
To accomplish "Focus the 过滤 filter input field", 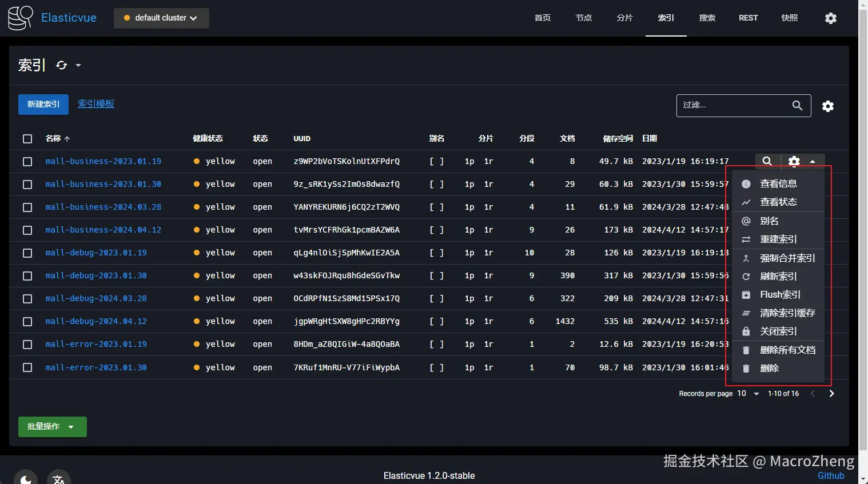I will click(x=735, y=106).
